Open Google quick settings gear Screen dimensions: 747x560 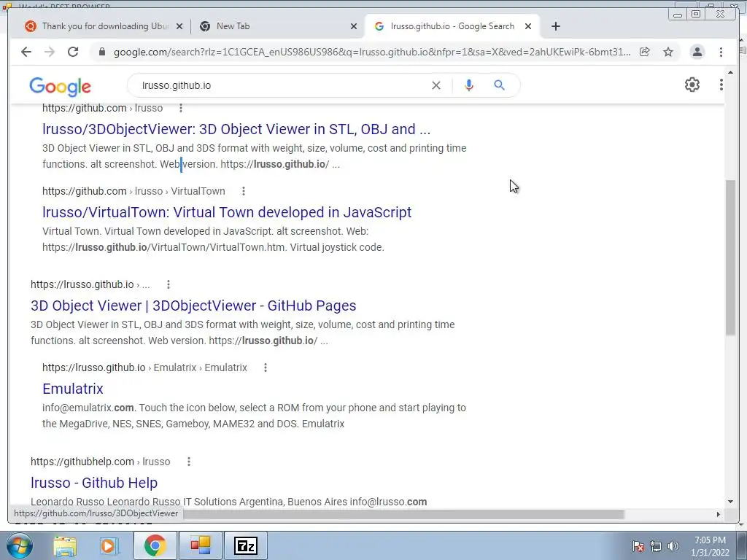692,85
